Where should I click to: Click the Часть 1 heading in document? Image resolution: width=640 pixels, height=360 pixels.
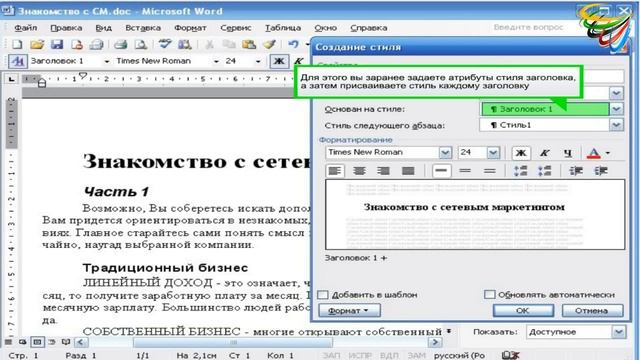[116, 191]
